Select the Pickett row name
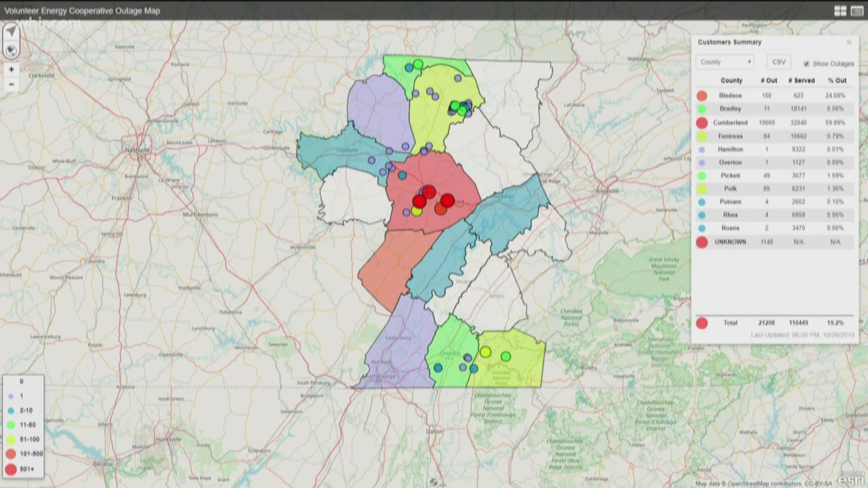The image size is (868, 488). point(730,175)
